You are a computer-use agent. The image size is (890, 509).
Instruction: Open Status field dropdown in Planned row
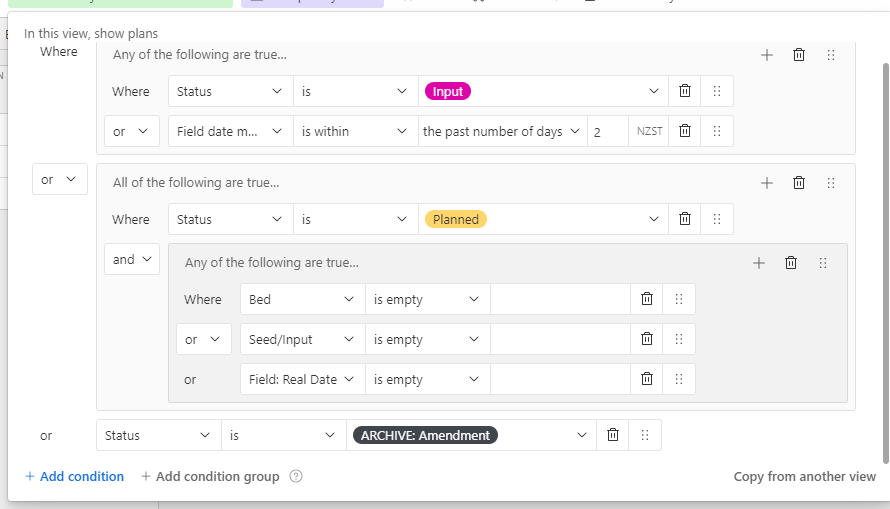click(x=230, y=219)
